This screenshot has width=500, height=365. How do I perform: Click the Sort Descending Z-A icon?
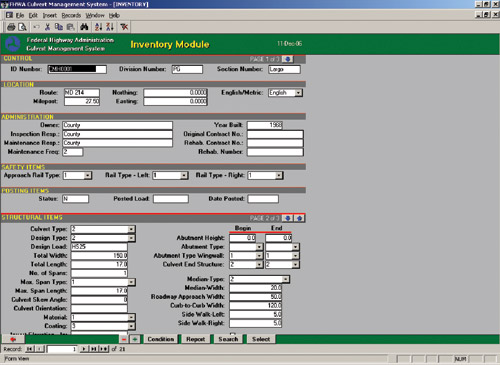click(x=110, y=27)
